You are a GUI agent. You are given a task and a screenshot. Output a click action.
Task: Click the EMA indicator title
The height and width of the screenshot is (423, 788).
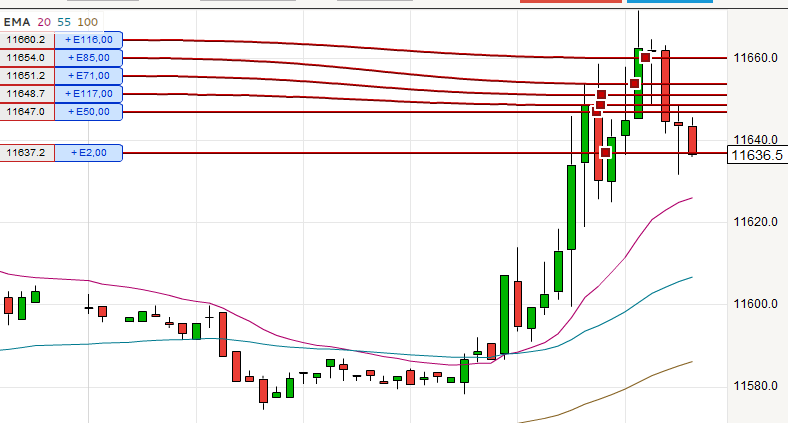tap(17, 22)
